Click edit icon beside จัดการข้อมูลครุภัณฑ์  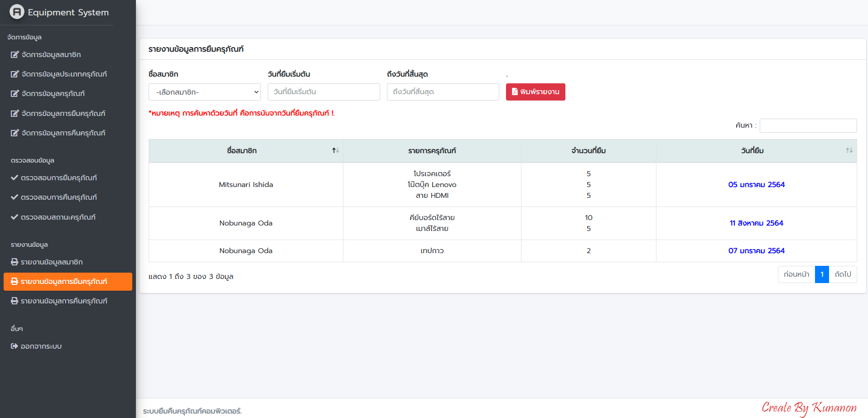pos(15,94)
